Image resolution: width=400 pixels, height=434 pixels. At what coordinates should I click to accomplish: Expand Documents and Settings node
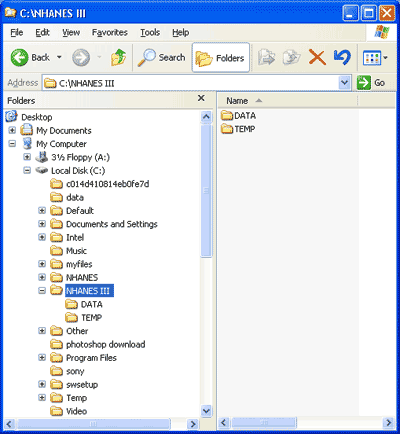(x=42, y=224)
